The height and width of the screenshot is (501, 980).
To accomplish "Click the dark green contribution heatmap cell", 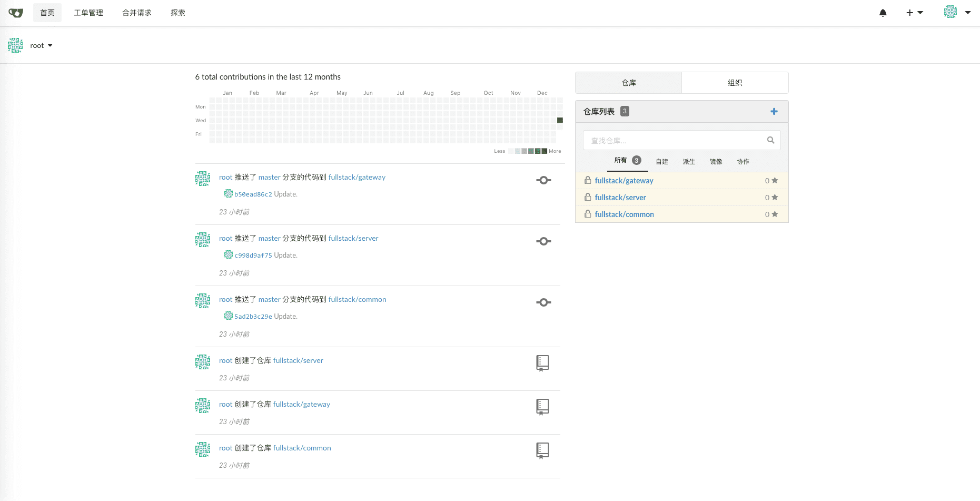I will pyautogui.click(x=560, y=121).
